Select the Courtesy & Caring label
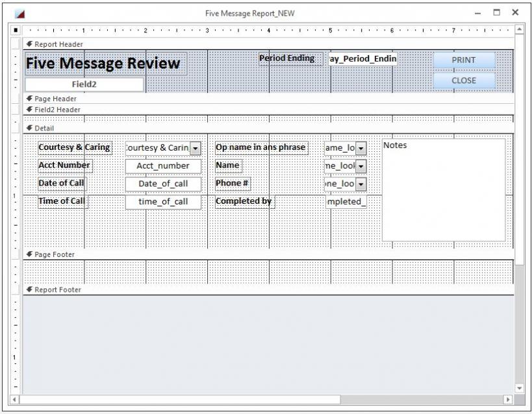The image size is (532, 414). tap(75, 147)
